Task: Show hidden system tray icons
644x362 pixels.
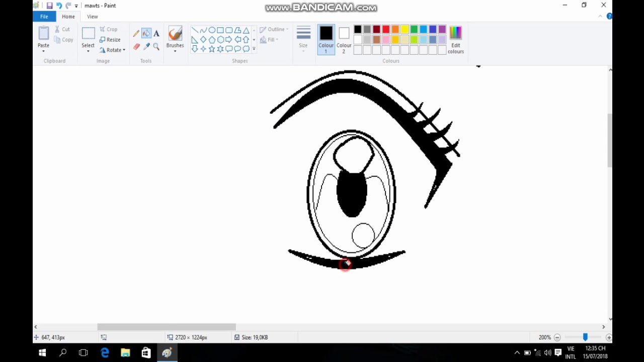Action: coord(517,353)
